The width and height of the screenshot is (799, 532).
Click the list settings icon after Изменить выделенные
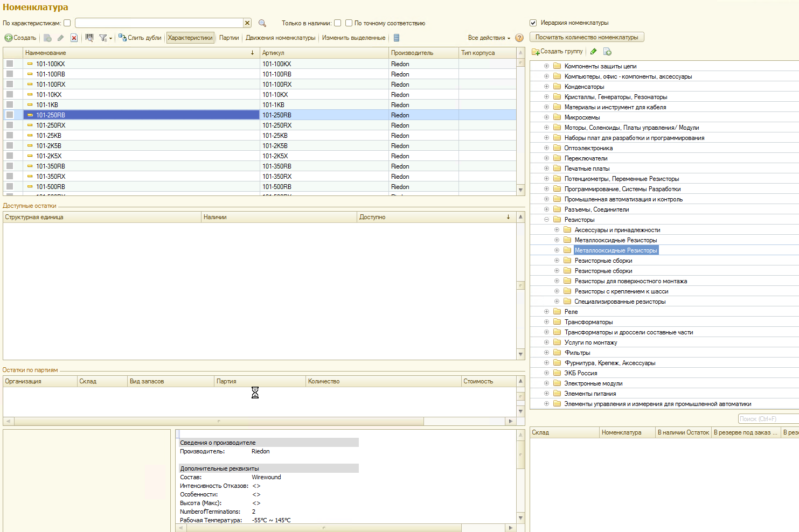[x=397, y=38]
